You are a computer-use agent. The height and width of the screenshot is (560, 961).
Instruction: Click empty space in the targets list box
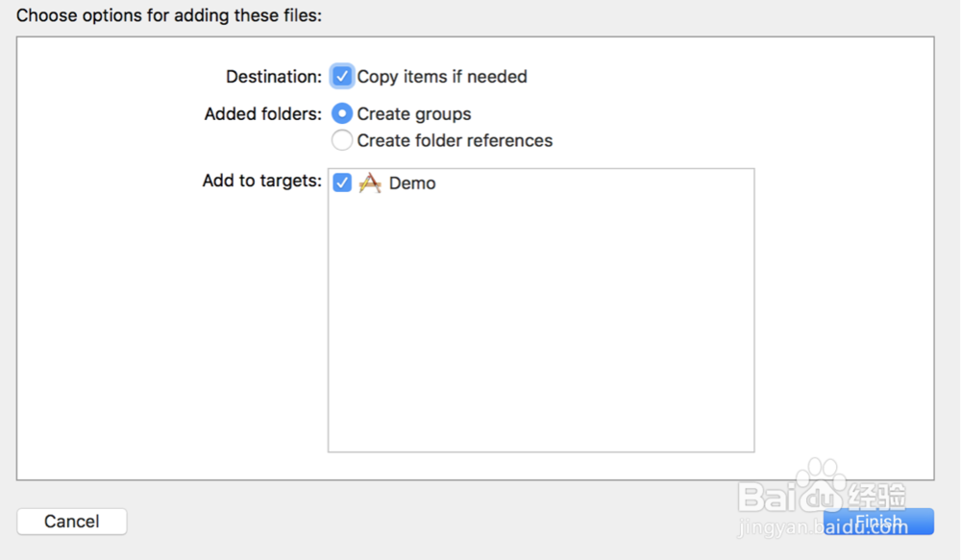click(x=540, y=327)
